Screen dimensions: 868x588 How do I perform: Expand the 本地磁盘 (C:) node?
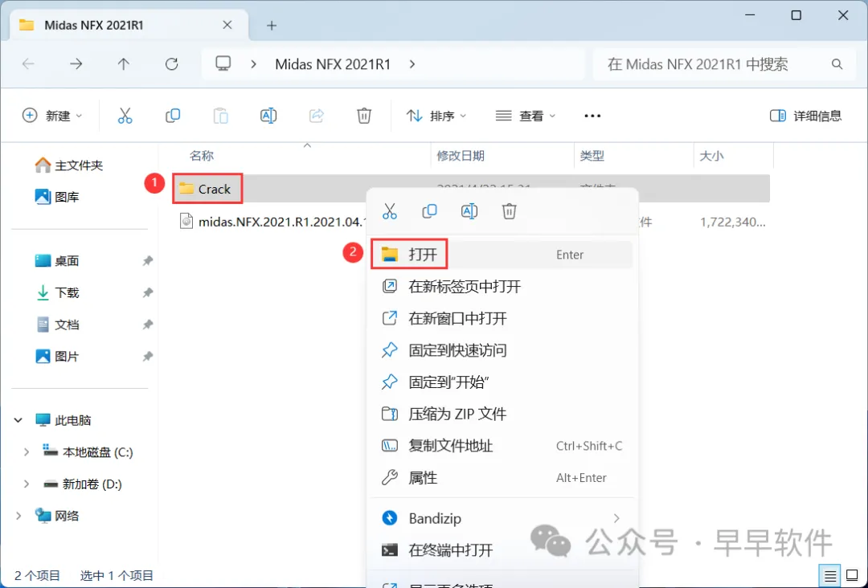click(26, 452)
